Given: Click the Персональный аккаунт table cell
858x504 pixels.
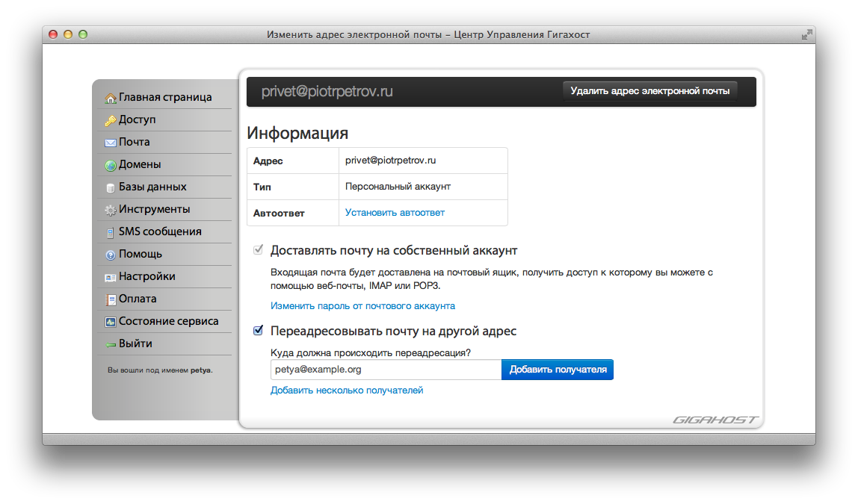Looking at the screenshot, I should (423, 187).
